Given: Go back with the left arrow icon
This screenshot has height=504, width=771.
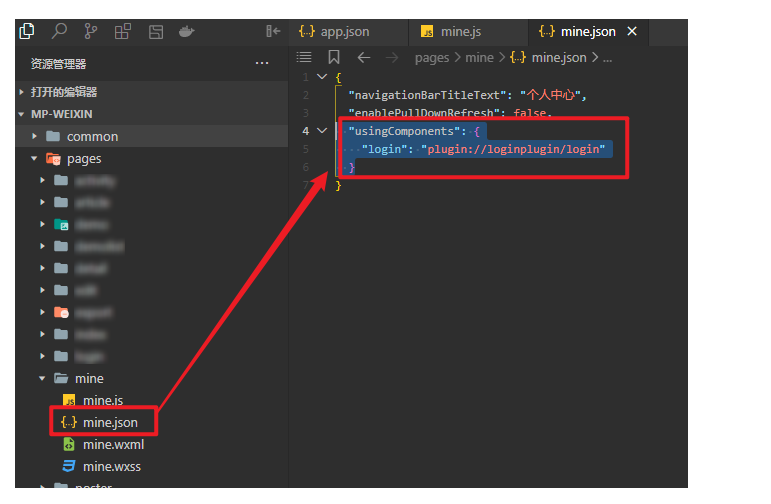Looking at the screenshot, I should 363,58.
